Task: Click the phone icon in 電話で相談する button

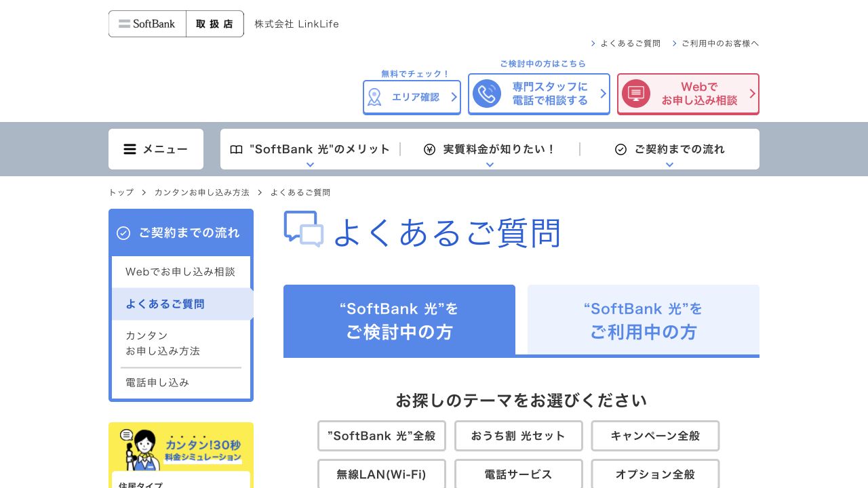Action: (x=487, y=94)
